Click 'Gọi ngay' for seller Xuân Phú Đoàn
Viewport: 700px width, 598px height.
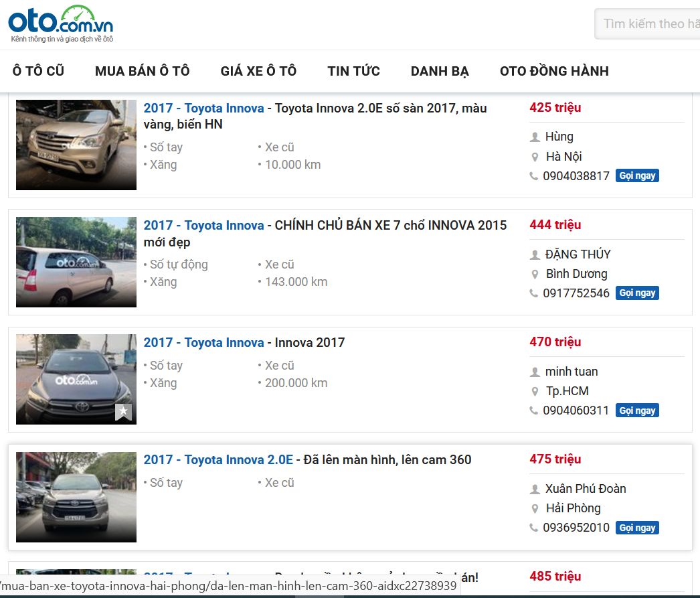click(x=637, y=528)
